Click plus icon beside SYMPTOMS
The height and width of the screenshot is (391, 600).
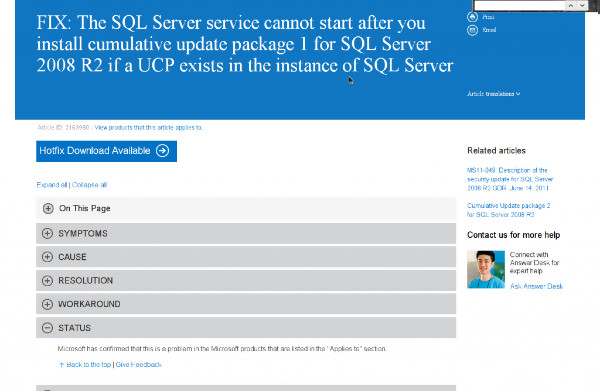47,233
